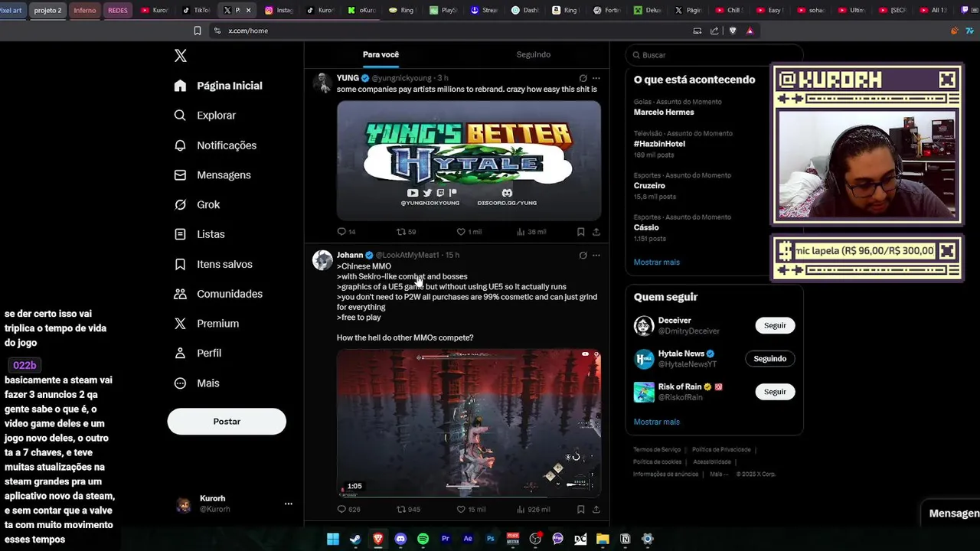Switch to the Para você tab
Viewport: 980px width, 551px height.
coord(381,54)
